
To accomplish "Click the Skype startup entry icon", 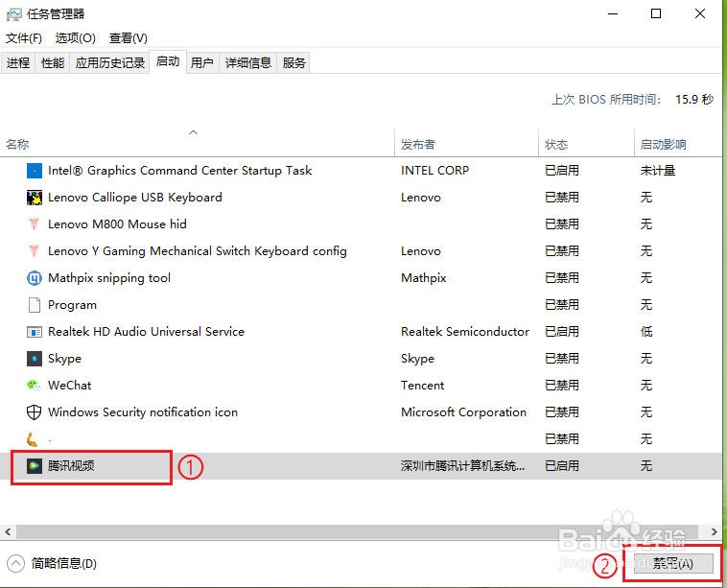I will click(35, 359).
